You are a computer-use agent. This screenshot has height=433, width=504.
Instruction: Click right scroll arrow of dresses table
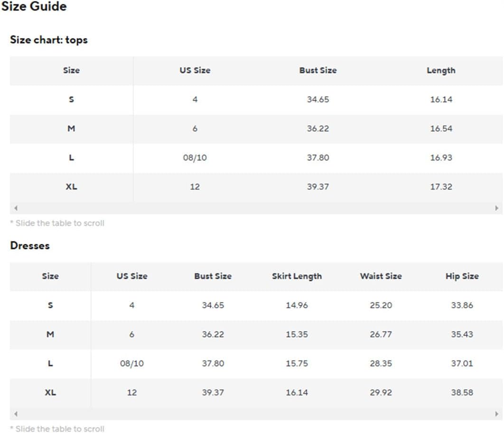pyautogui.click(x=496, y=414)
